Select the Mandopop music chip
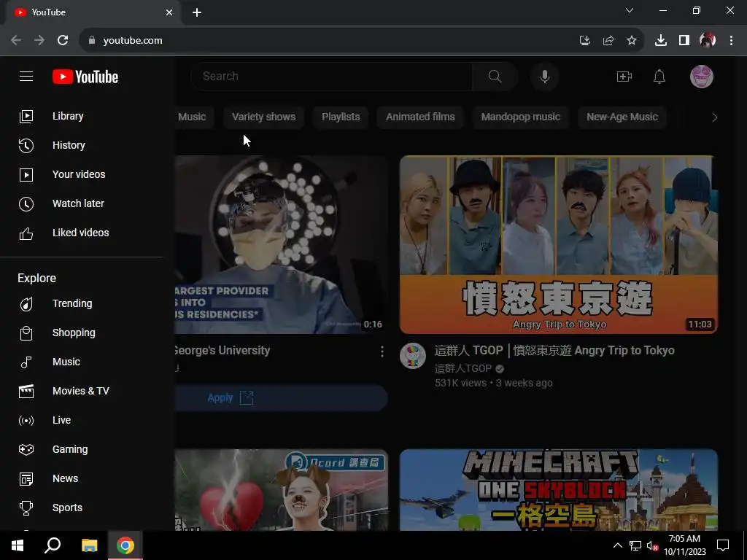Image resolution: width=747 pixels, height=560 pixels. (x=521, y=117)
